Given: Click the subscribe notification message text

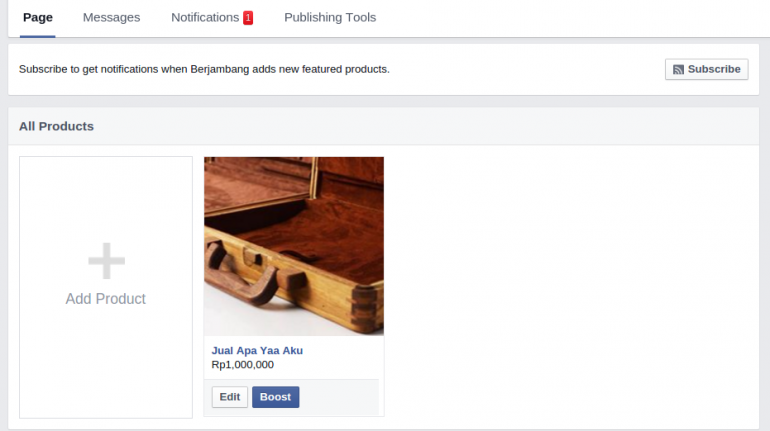Looking at the screenshot, I should [204, 70].
